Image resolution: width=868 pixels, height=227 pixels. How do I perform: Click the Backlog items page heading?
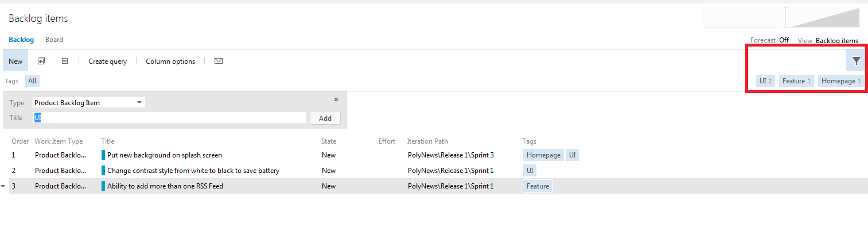(x=38, y=18)
